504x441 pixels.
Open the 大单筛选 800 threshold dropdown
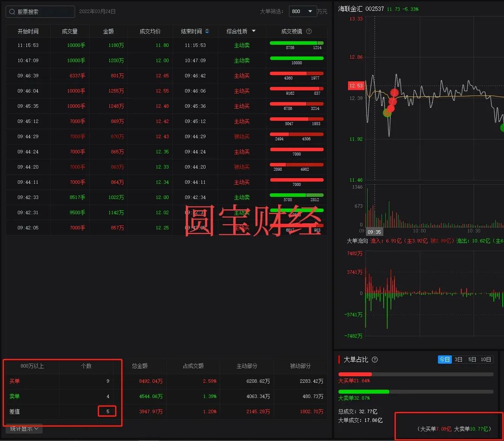pos(303,11)
